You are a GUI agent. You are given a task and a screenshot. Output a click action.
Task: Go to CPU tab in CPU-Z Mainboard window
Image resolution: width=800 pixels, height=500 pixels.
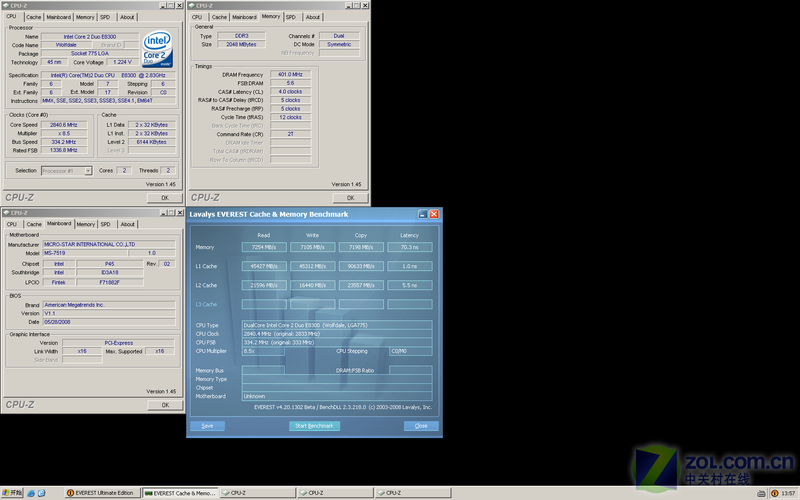[12, 224]
